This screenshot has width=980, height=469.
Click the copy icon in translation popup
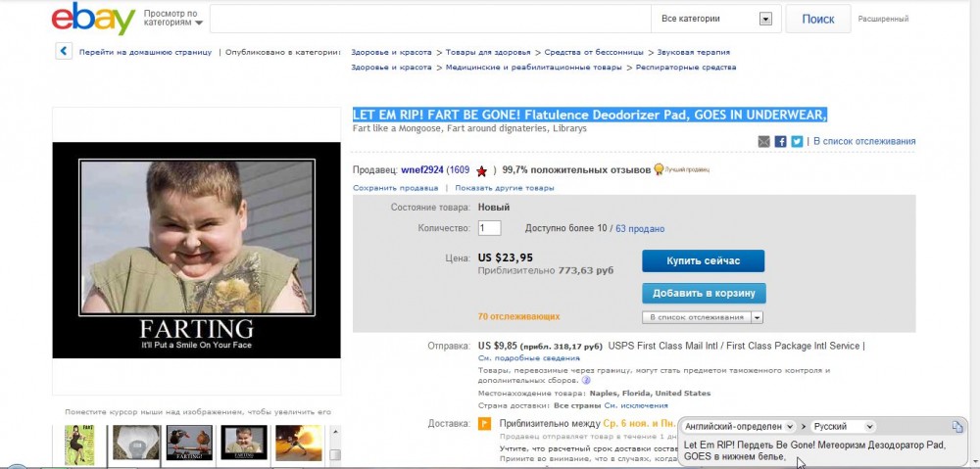957,427
